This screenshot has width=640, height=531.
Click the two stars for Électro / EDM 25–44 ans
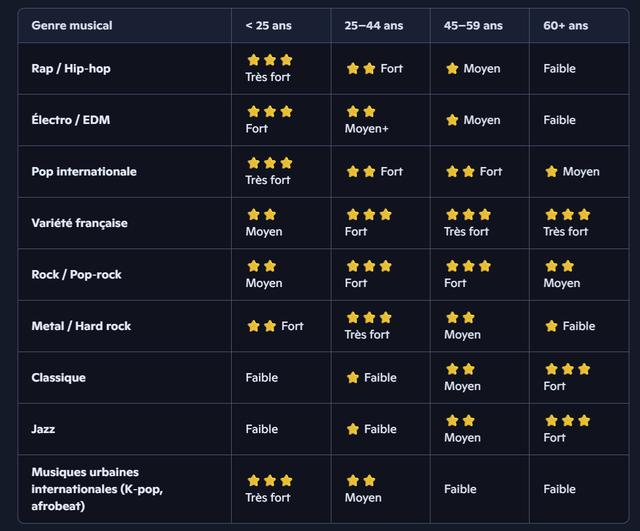[361, 111]
